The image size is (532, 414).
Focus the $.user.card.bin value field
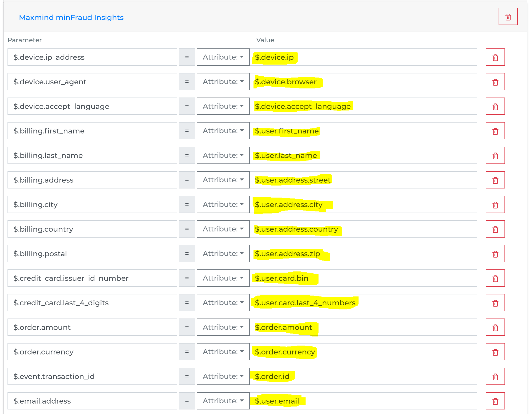tap(363, 278)
